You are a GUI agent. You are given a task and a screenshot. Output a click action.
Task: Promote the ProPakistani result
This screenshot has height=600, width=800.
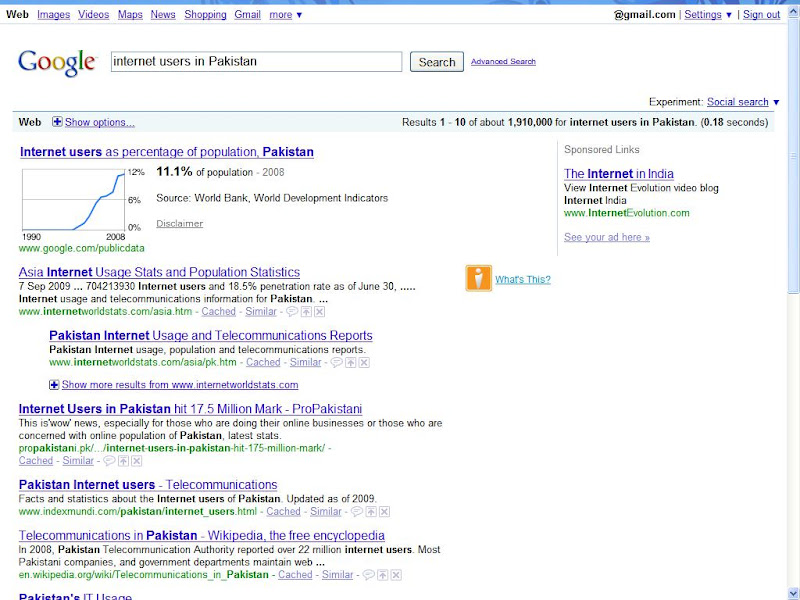click(123, 461)
